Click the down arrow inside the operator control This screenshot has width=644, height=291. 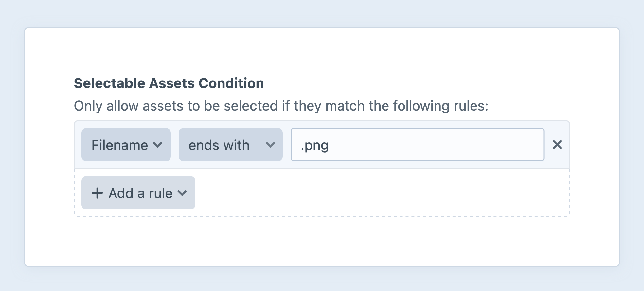pyautogui.click(x=270, y=145)
